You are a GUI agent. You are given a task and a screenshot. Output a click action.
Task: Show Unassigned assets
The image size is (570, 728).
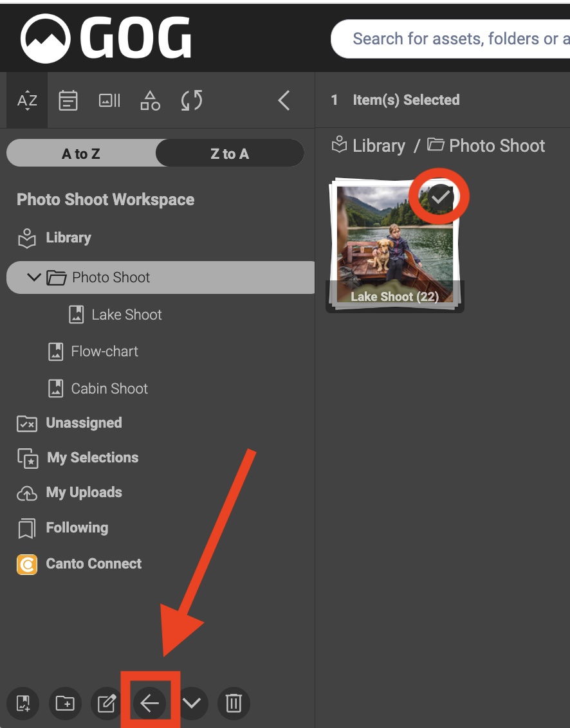[84, 423]
